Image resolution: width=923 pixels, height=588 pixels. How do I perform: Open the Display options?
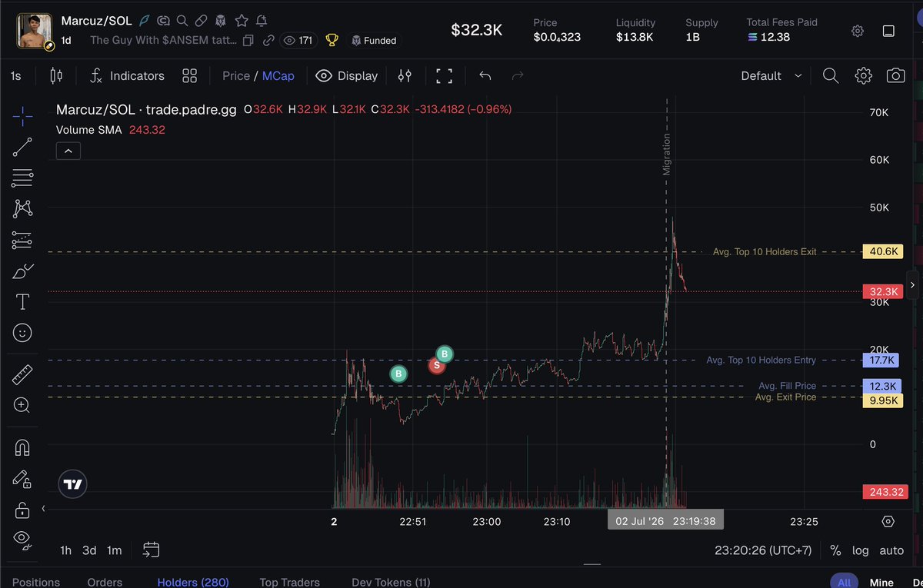(x=347, y=75)
